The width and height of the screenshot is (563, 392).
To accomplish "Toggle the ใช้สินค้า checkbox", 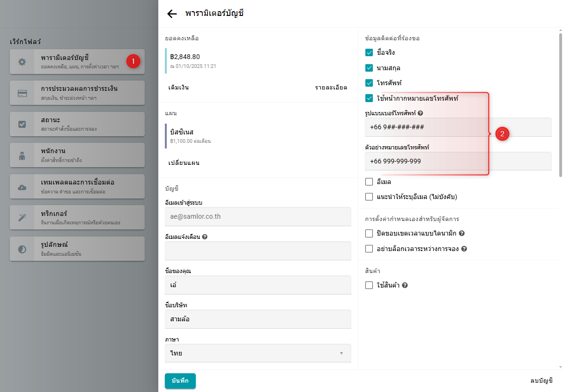I will 369,285.
